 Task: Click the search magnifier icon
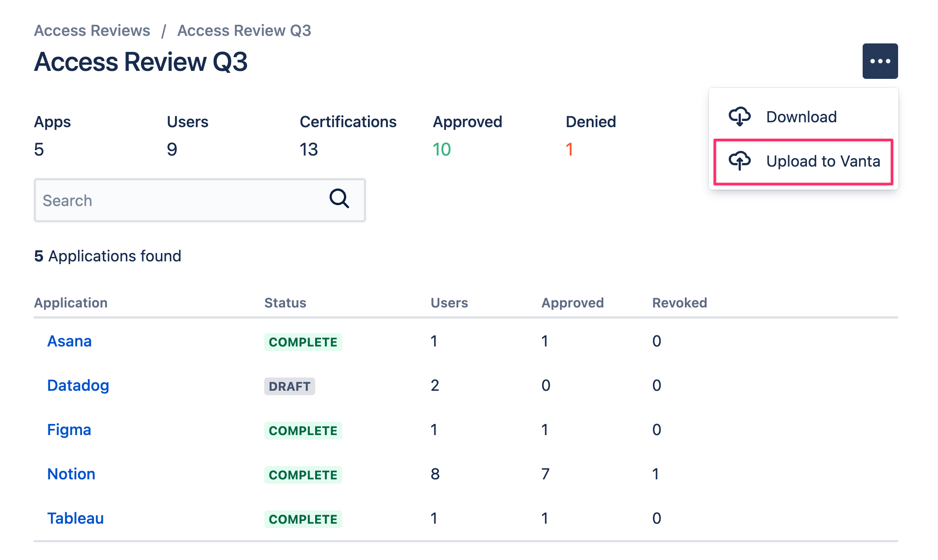(339, 199)
